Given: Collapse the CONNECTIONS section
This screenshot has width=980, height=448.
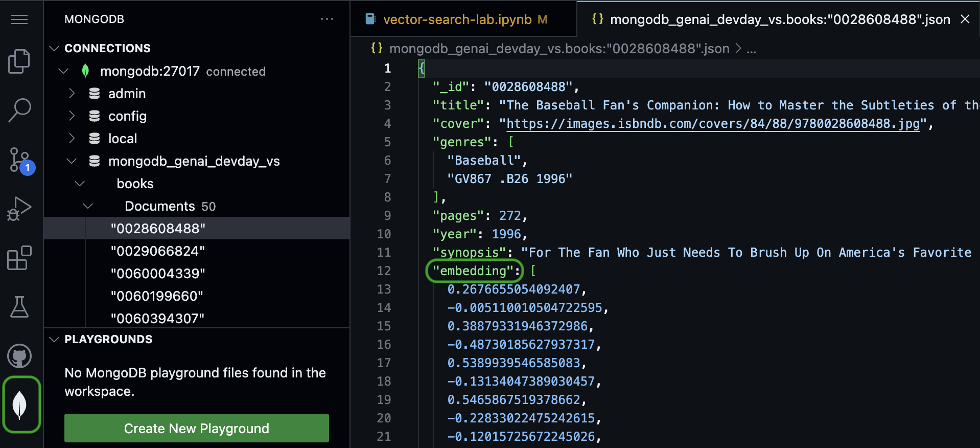Looking at the screenshot, I should 54,48.
